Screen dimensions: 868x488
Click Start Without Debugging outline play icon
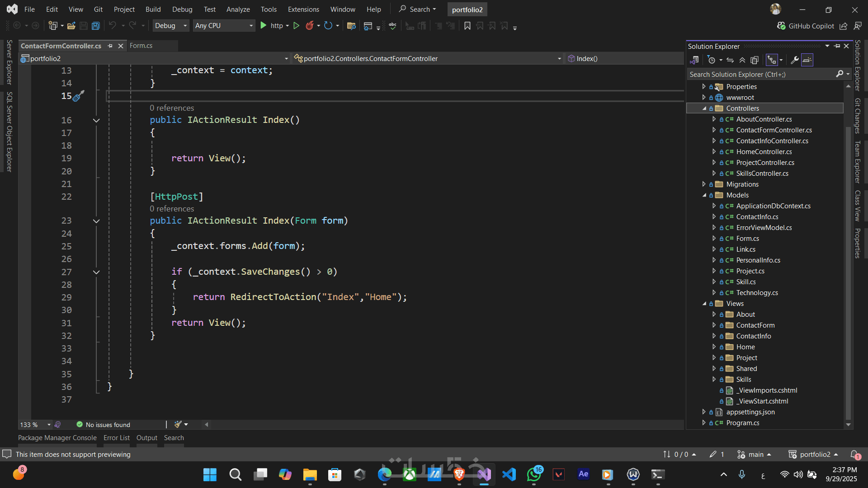296,26
